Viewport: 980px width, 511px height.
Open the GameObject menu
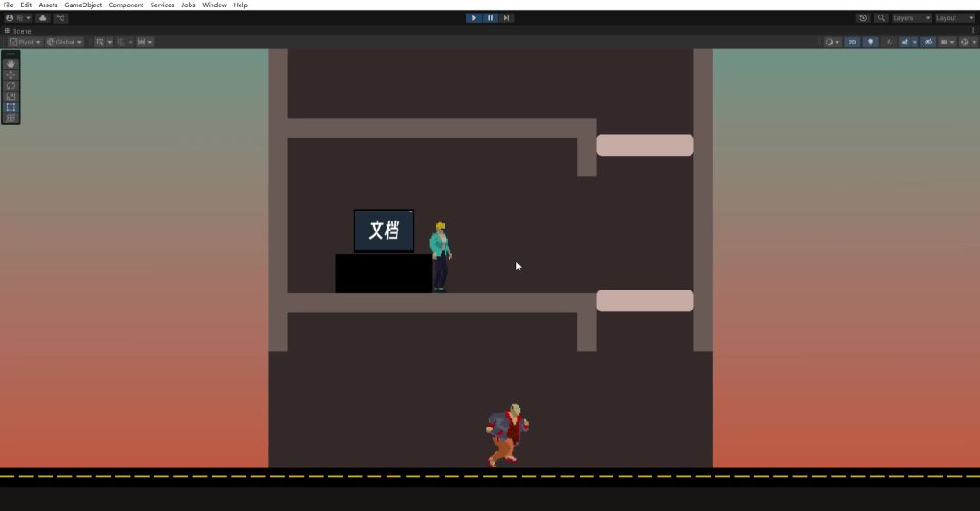(x=83, y=5)
